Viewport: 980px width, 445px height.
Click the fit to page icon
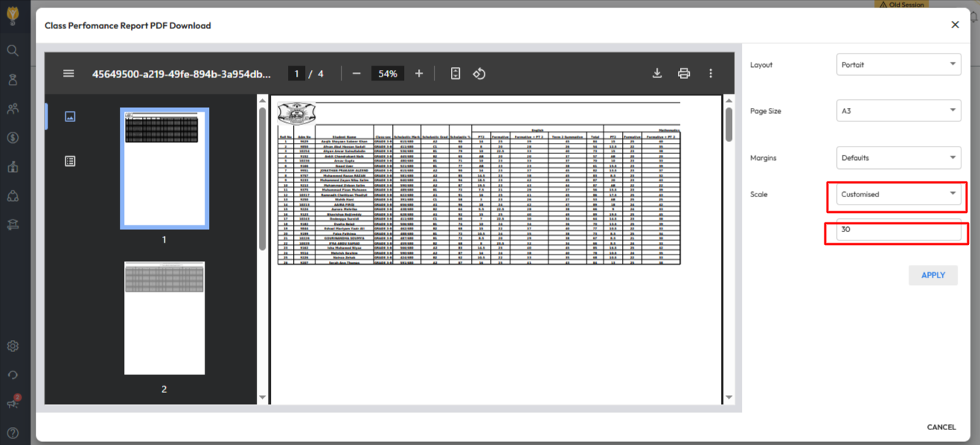coord(455,74)
